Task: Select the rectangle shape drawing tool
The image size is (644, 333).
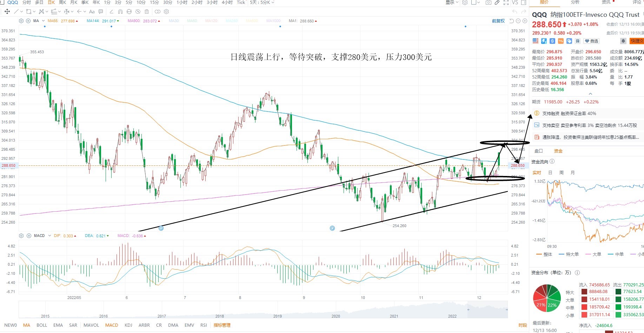Action: click(x=29, y=12)
